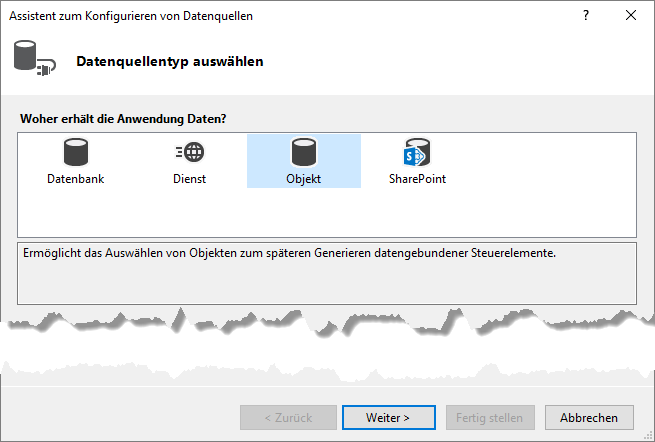The height and width of the screenshot is (442, 655).
Task: Click the disabled Fertig stellen button
Action: pyautogui.click(x=490, y=417)
